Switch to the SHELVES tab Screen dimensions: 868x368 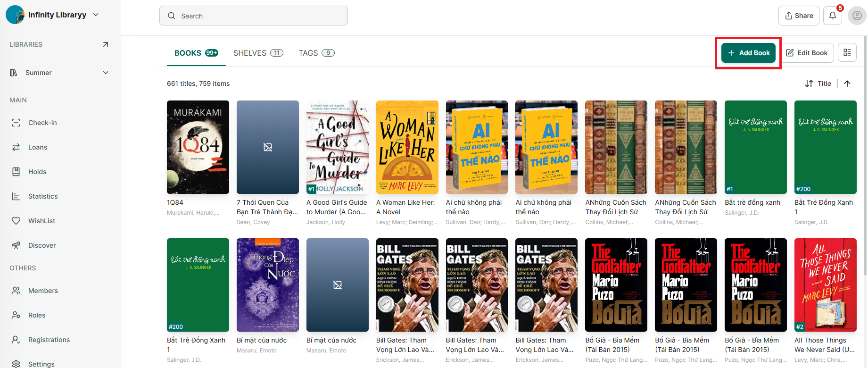point(258,53)
